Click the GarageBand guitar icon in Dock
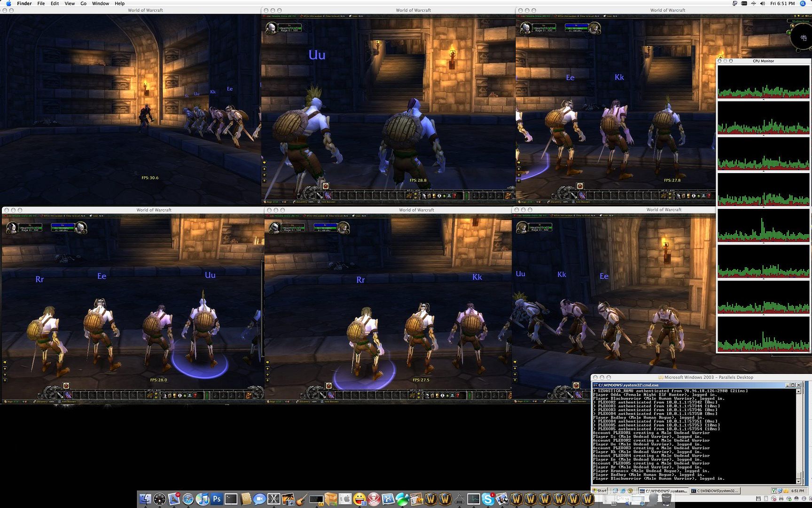Image resolution: width=812 pixels, height=508 pixels. click(303, 499)
